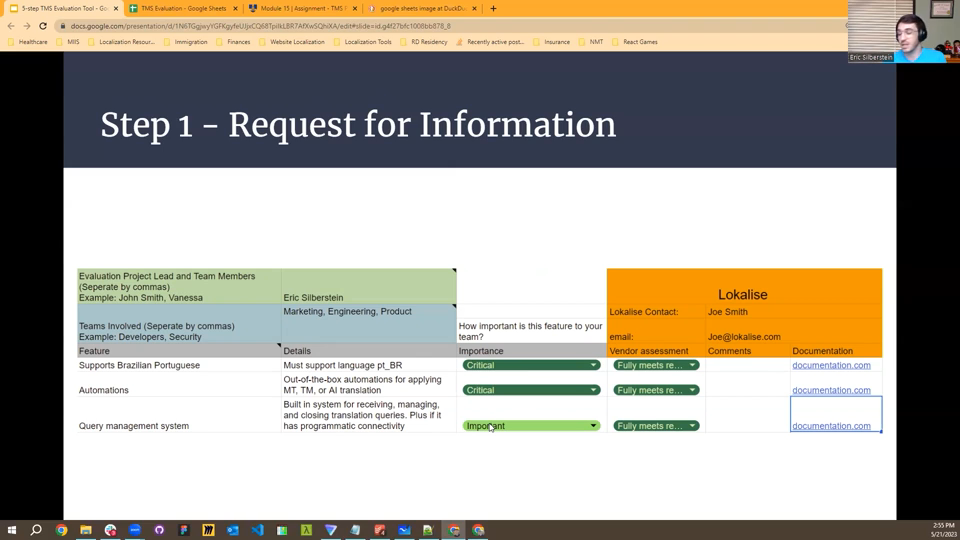Viewport: 960px width, 540px height.
Task: Open a new browser tab with the plus button
Action: click(x=493, y=9)
